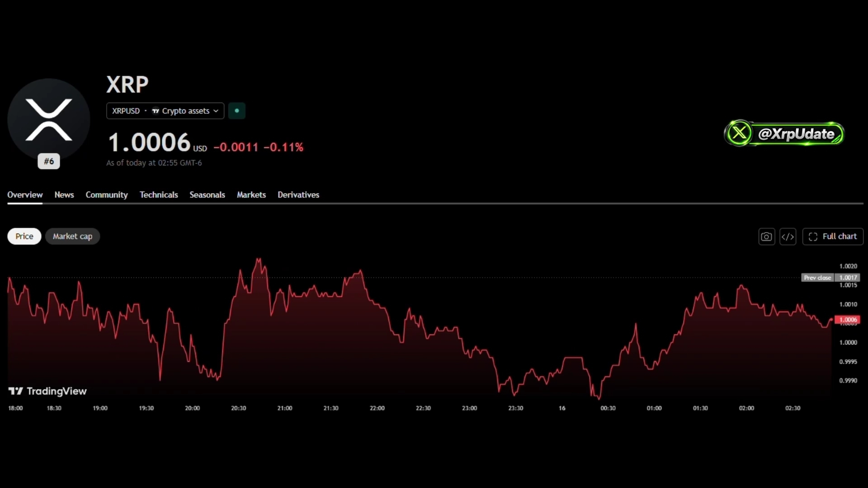Click the 1.0000 price axis label
This screenshot has width=868, height=488.
(848, 343)
